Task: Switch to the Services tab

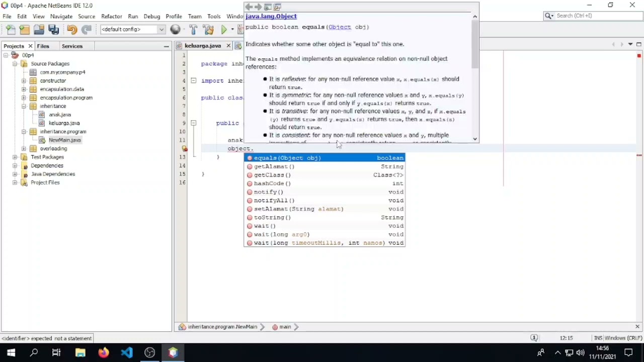Action: click(72, 46)
